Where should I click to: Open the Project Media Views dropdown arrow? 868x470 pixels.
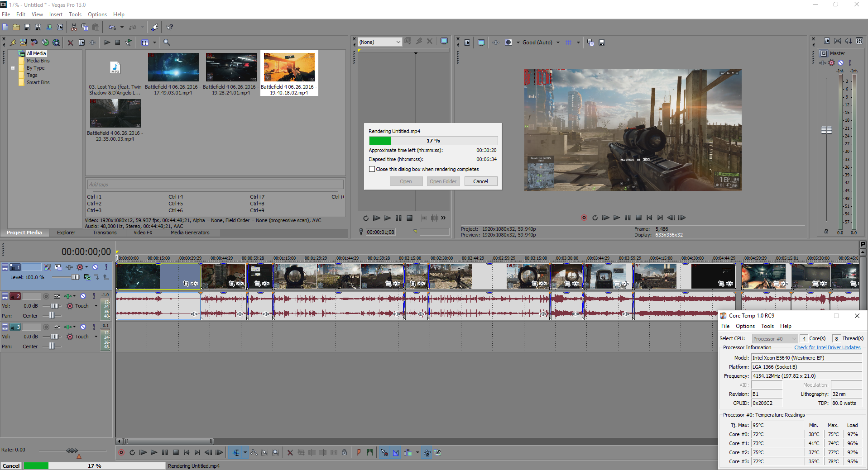pyautogui.click(x=154, y=43)
